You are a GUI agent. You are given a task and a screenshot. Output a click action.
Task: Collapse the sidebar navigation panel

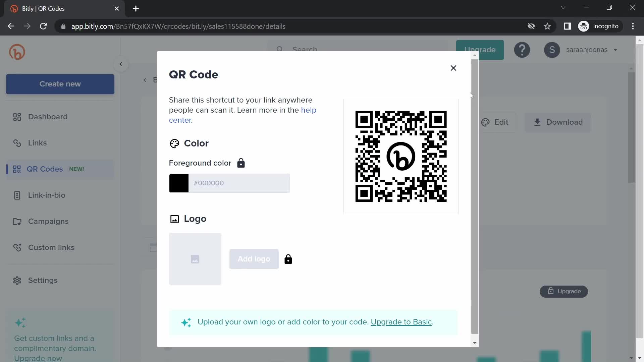click(120, 64)
